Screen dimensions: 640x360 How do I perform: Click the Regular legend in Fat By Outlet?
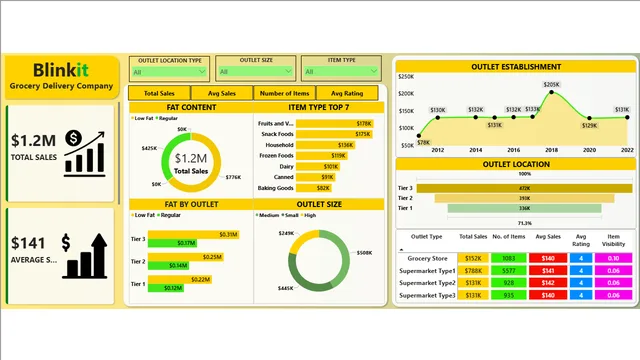pyautogui.click(x=169, y=215)
